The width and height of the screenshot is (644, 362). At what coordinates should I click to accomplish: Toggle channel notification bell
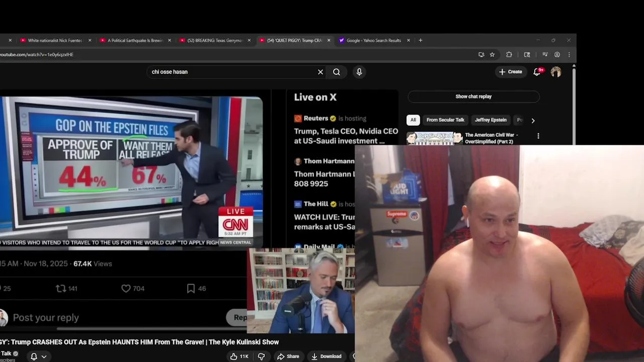[x=34, y=356]
